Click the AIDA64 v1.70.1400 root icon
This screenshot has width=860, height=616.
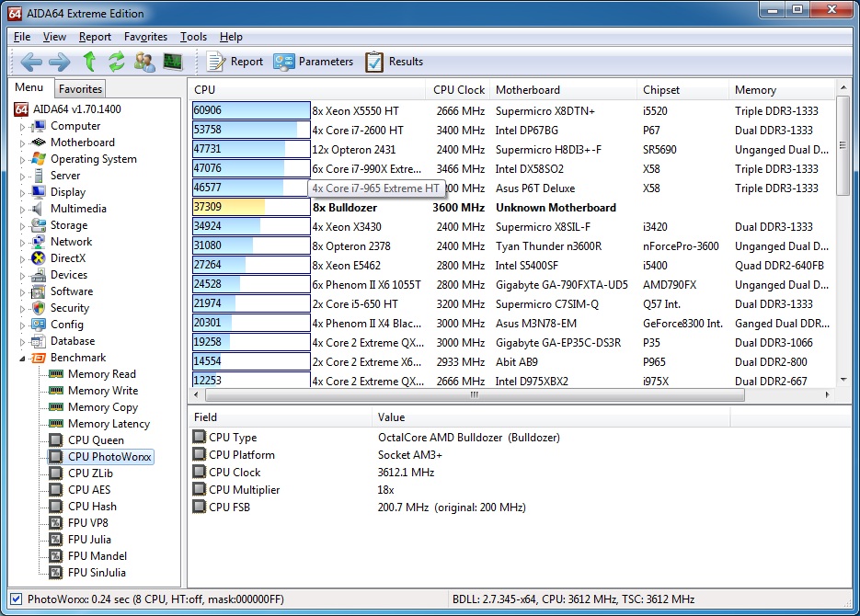click(21, 109)
